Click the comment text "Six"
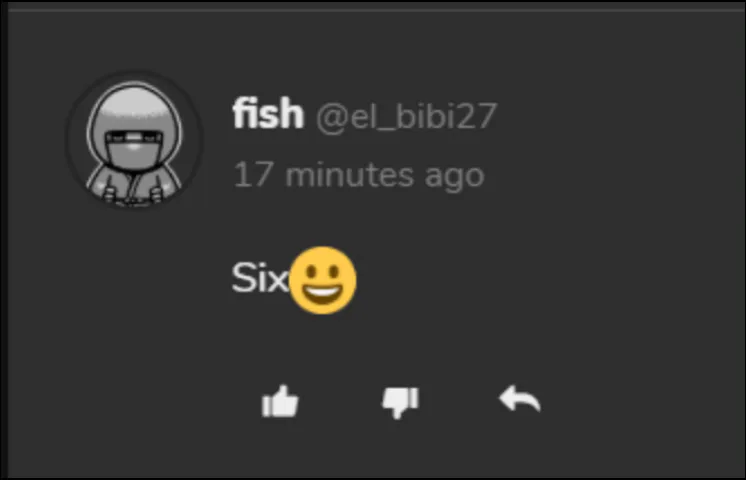 [260, 277]
